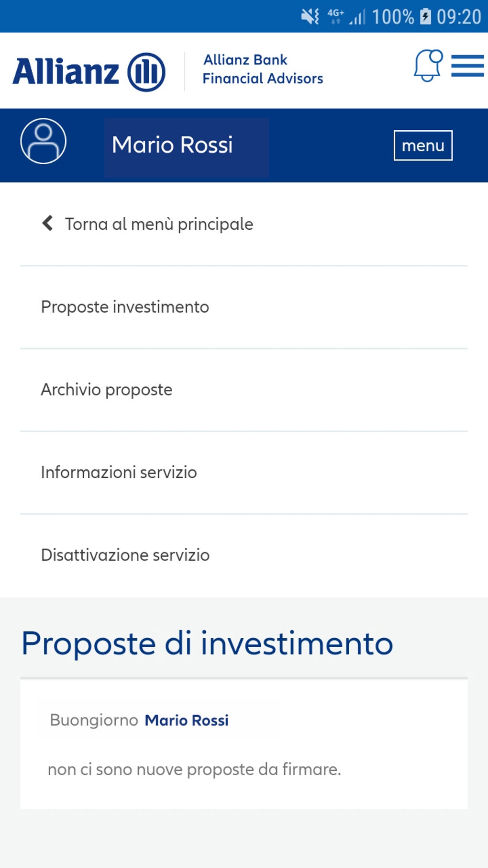The image size is (488, 868).
Task: Tap the no new proposals message
Action: tap(194, 769)
